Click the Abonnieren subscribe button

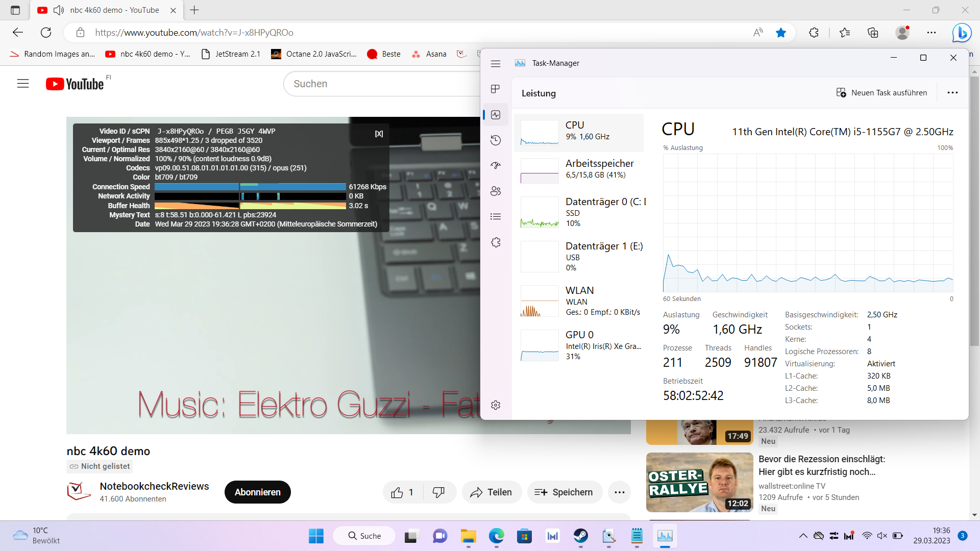pyautogui.click(x=257, y=492)
